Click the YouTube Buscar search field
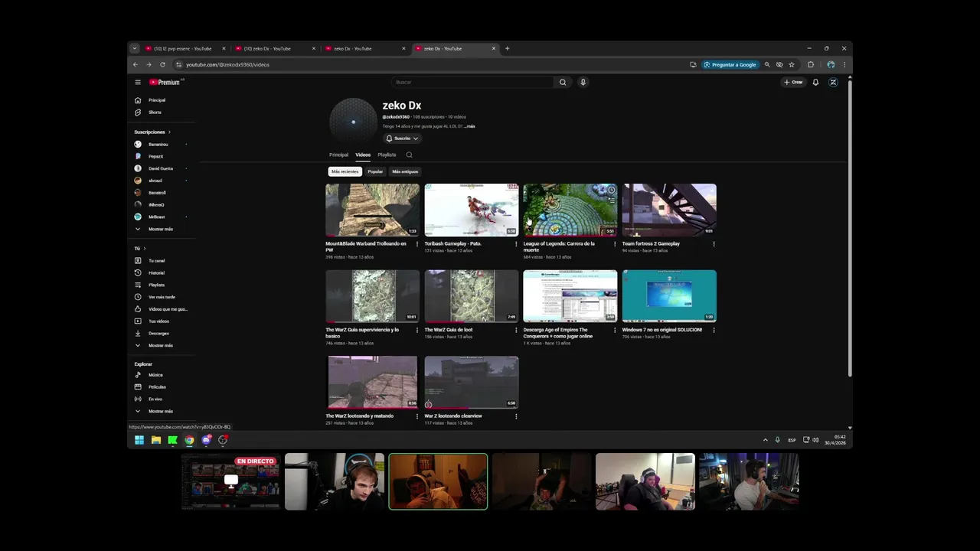 click(x=473, y=82)
